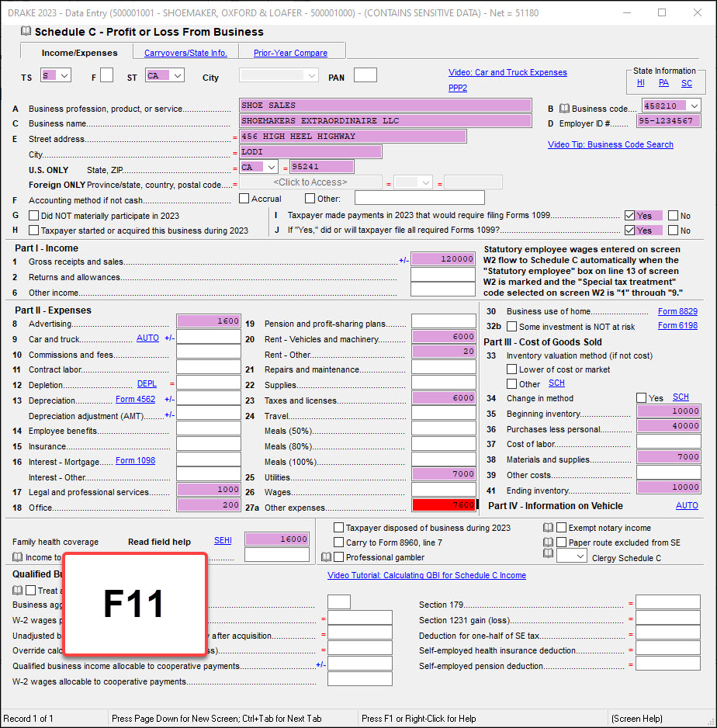Screen dimensions: 717x728
Task: Open the book icon beside Income to
Action: 17,556
